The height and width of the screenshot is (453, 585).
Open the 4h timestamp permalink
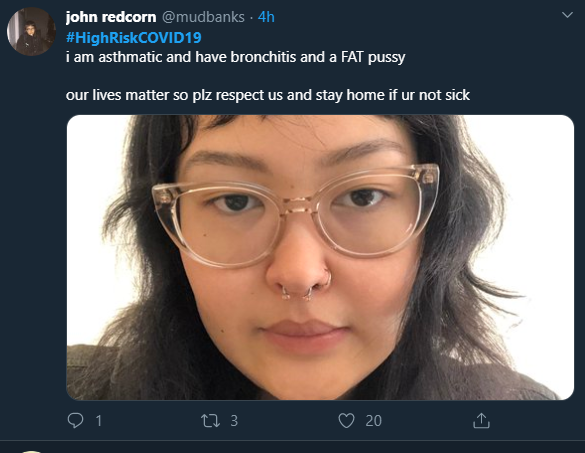point(266,17)
